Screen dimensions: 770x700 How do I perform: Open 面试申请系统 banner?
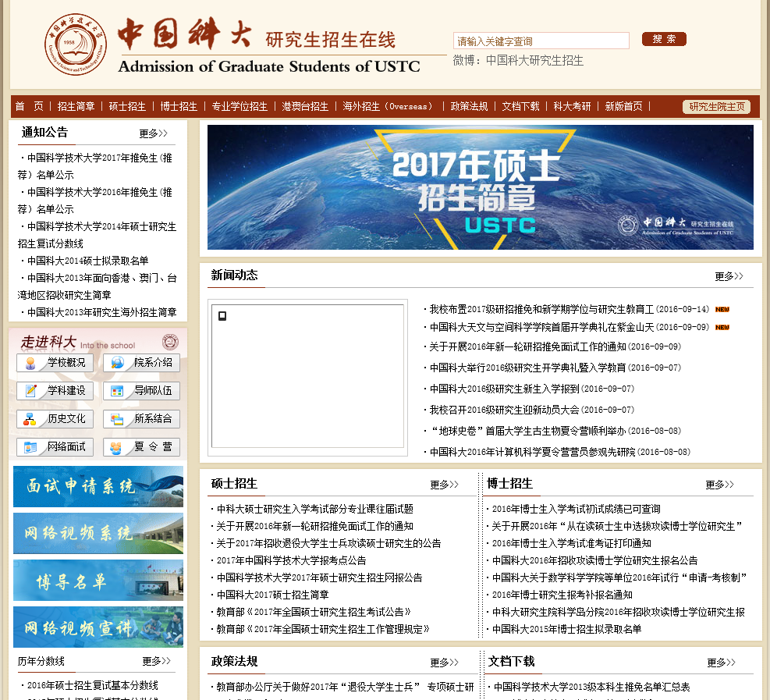(98, 486)
